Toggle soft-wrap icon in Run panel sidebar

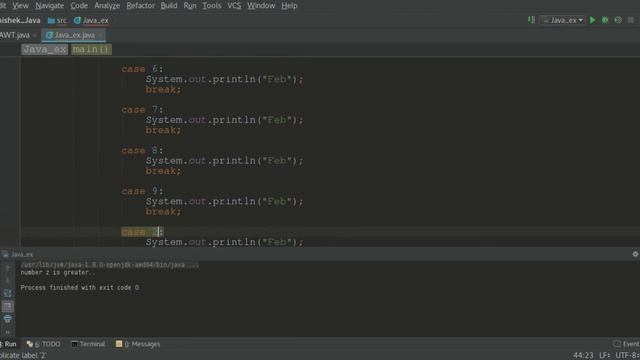click(x=7, y=293)
